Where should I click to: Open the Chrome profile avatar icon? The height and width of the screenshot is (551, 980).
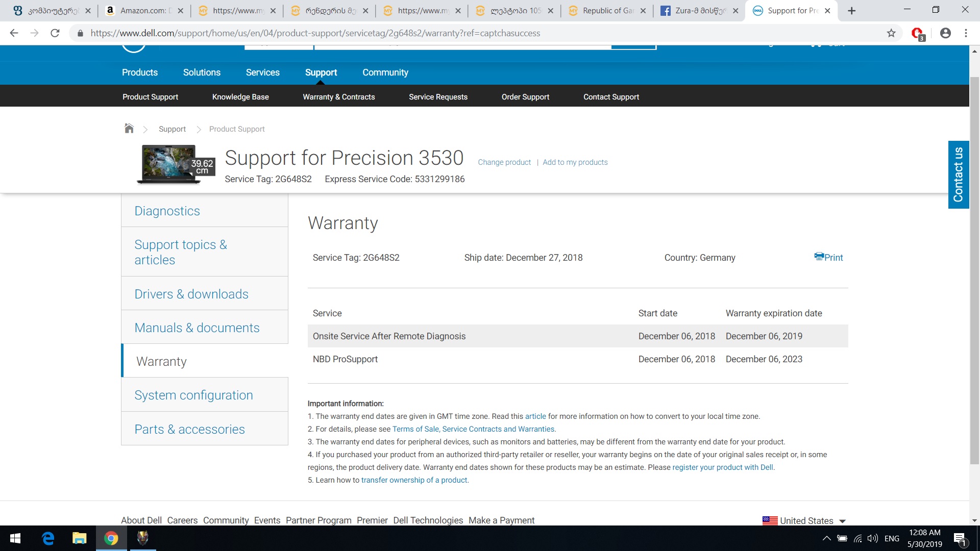[945, 33]
